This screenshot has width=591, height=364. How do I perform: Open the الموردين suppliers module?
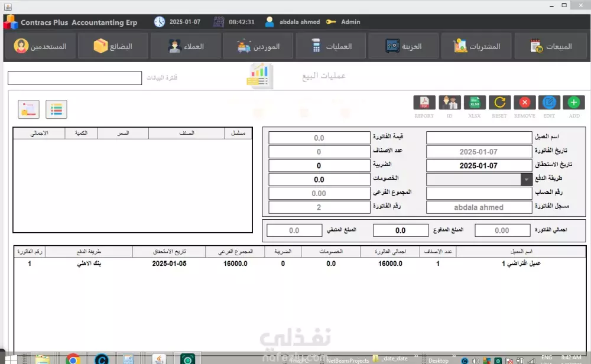pos(258,46)
